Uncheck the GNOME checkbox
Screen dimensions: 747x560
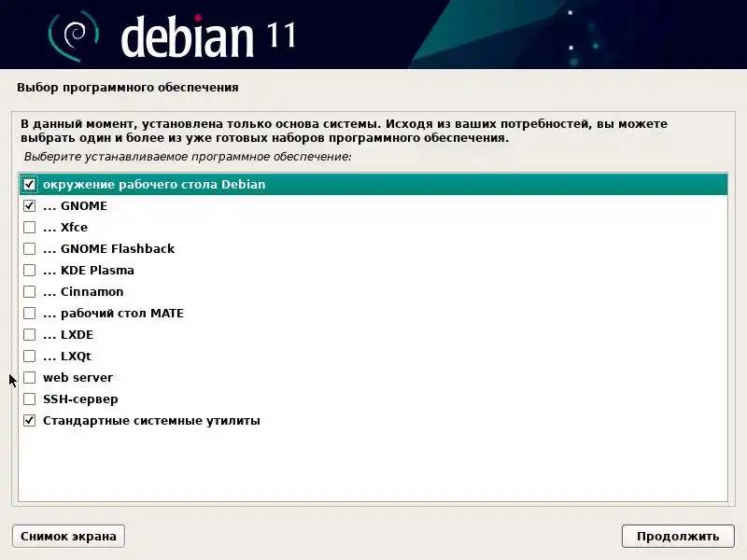(30, 205)
